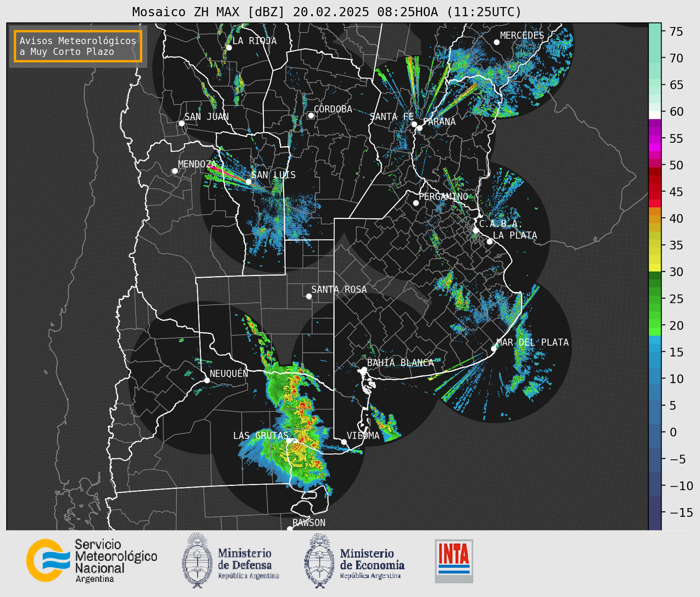Click the SANTA FE city marker dot
The width and height of the screenshot is (700, 597).
(414, 124)
